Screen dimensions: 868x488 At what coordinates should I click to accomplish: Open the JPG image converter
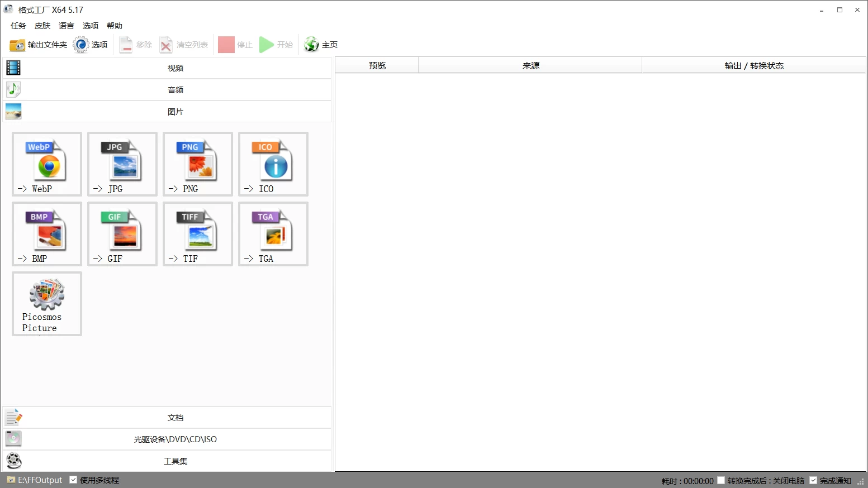122,164
